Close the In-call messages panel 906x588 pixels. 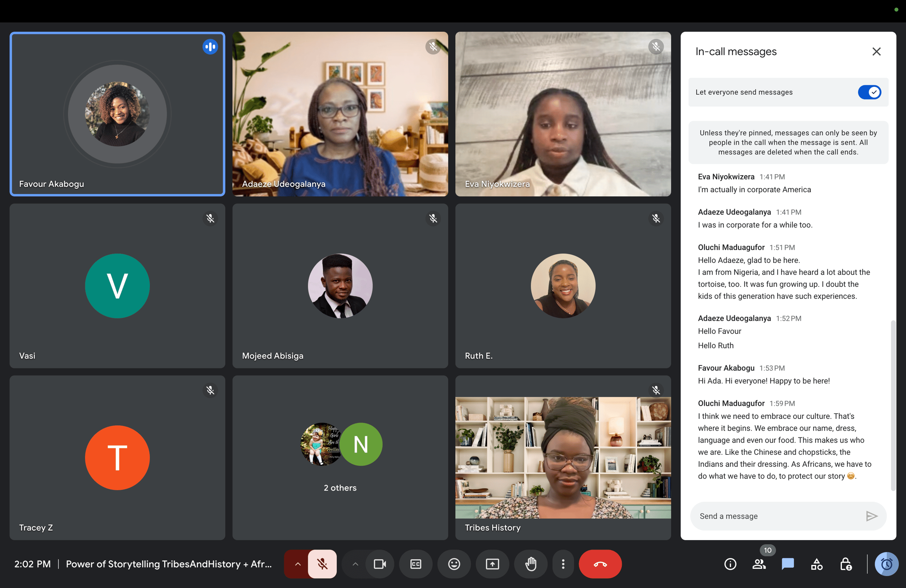[876, 51]
